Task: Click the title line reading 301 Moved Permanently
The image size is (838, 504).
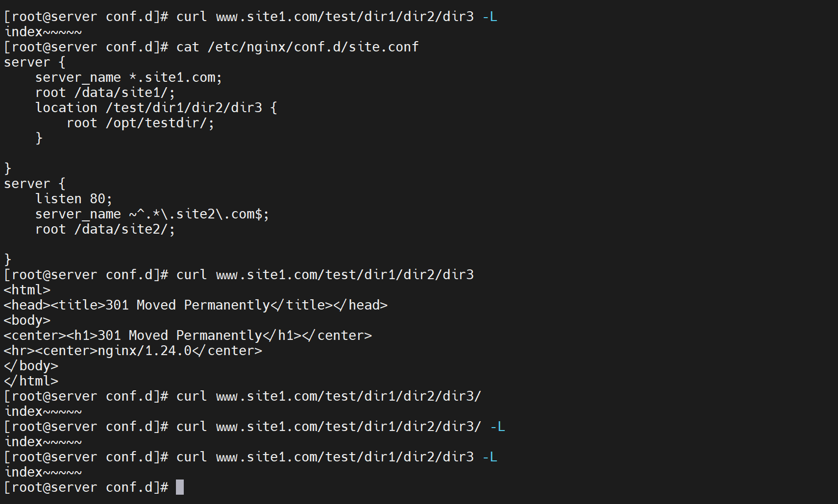Action: coord(196,305)
